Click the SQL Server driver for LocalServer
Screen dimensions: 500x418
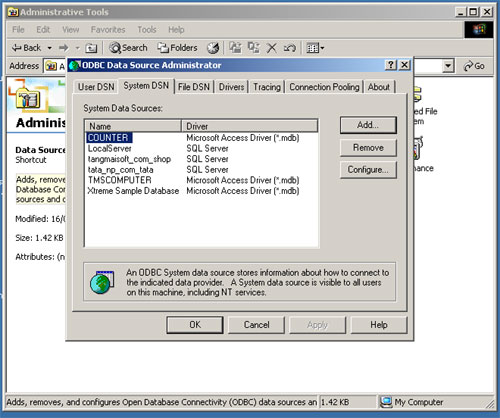point(207,148)
